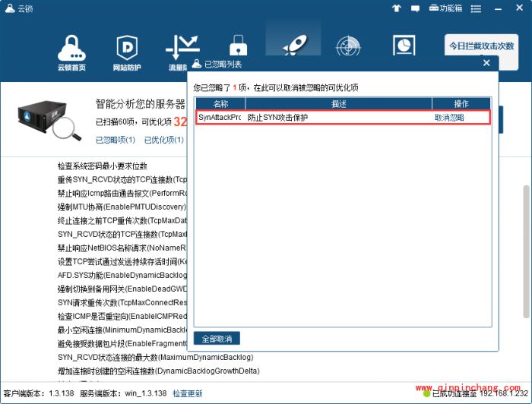532x404 pixels.
Task: Select SYN请求重传次数 item
Action: (x=122, y=302)
